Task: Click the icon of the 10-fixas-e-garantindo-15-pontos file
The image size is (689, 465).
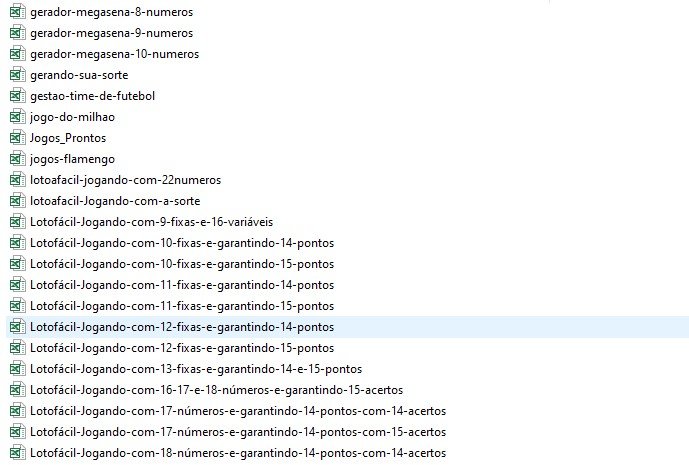Action: point(18,264)
